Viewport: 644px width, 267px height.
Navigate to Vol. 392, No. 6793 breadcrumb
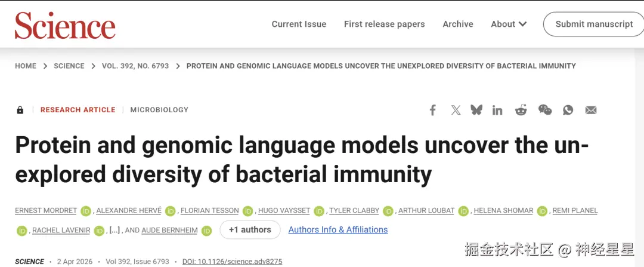[135, 66]
